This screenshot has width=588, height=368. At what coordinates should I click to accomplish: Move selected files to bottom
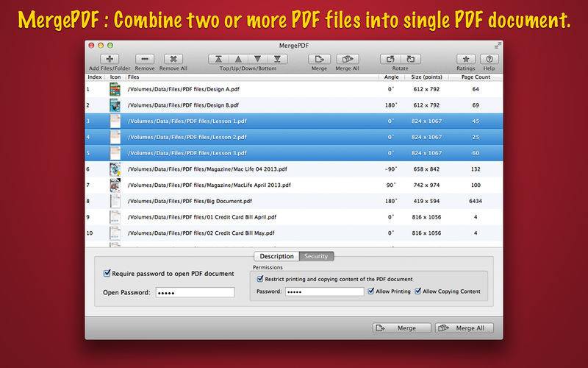276,59
